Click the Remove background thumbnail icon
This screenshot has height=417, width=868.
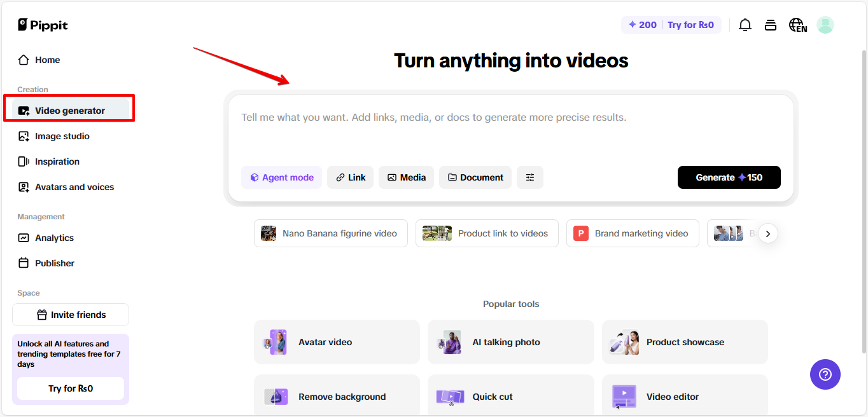[276, 397]
